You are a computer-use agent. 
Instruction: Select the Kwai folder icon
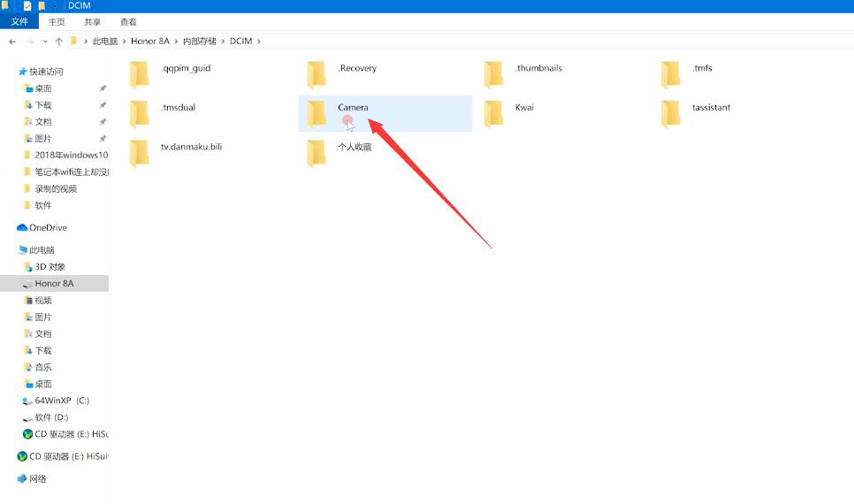coord(493,113)
